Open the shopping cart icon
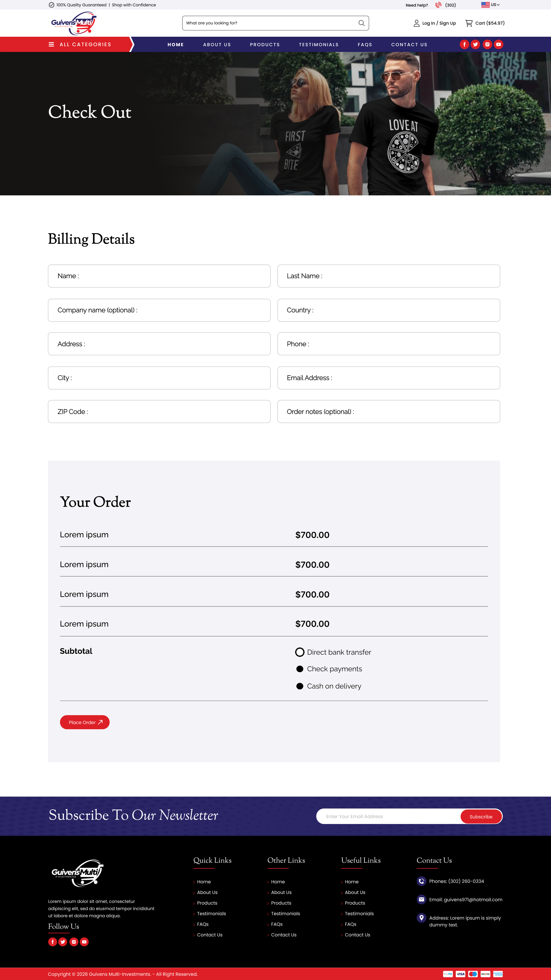551x980 pixels. (469, 23)
